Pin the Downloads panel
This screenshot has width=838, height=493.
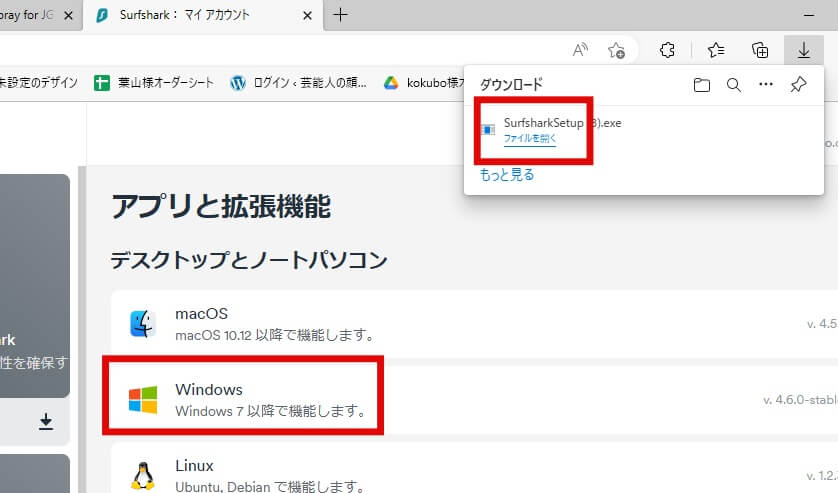pos(798,84)
